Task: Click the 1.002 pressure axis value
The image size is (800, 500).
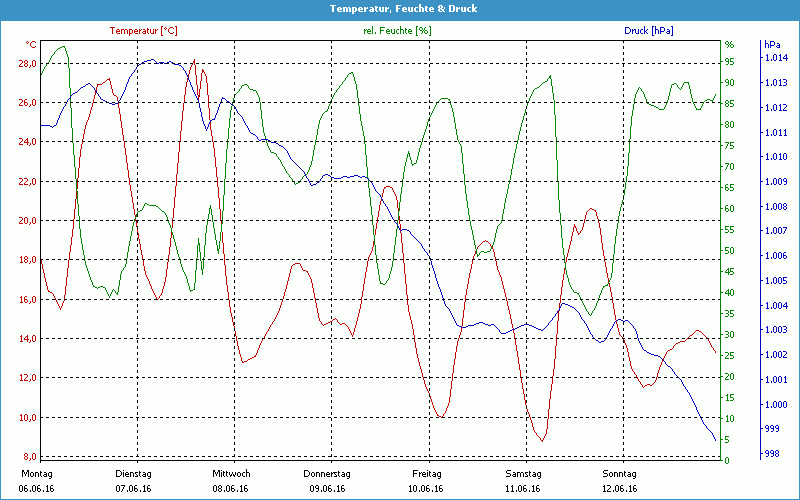Action: [x=777, y=355]
